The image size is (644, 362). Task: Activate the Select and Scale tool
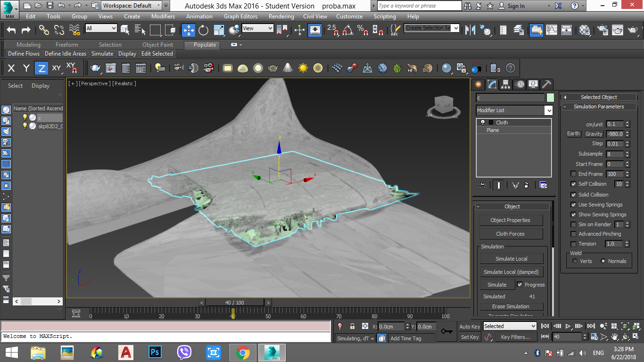[219, 30]
